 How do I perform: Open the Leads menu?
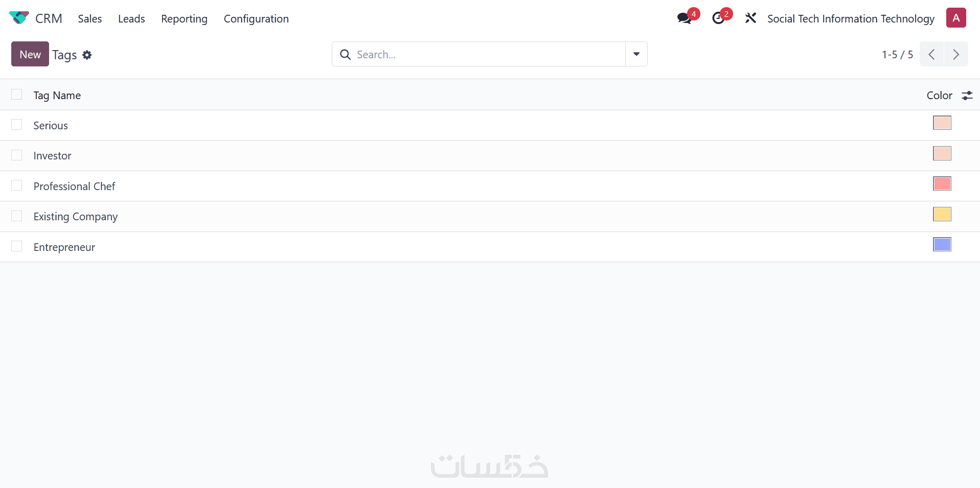tap(131, 19)
